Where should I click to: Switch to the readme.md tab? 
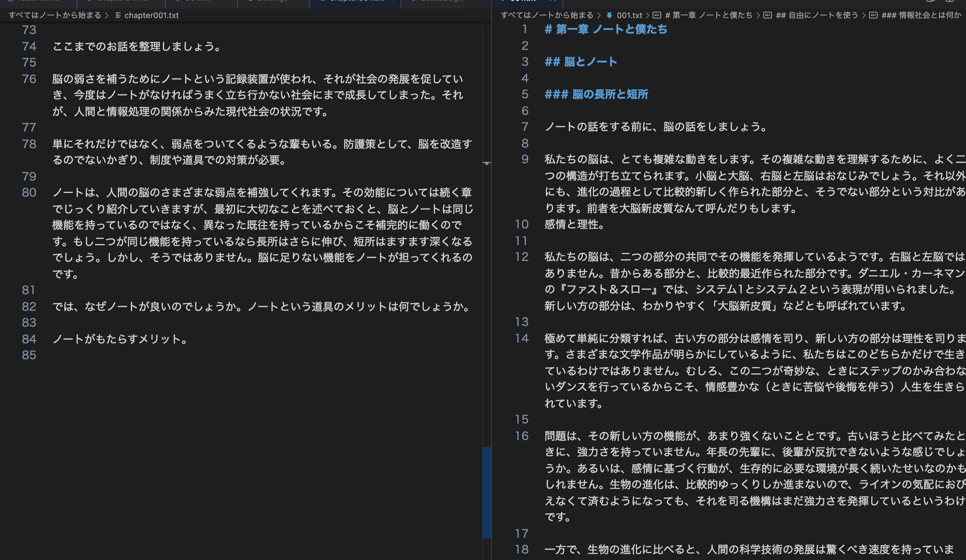(x=38, y=1)
